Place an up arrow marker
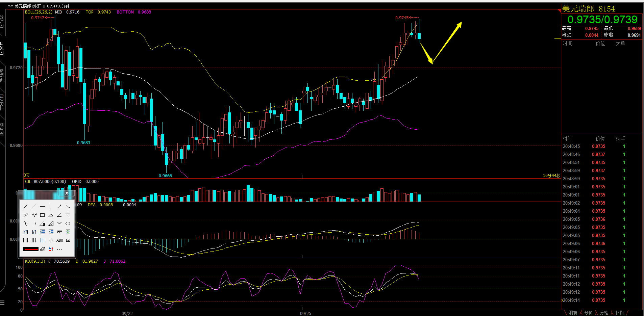 click(51, 240)
